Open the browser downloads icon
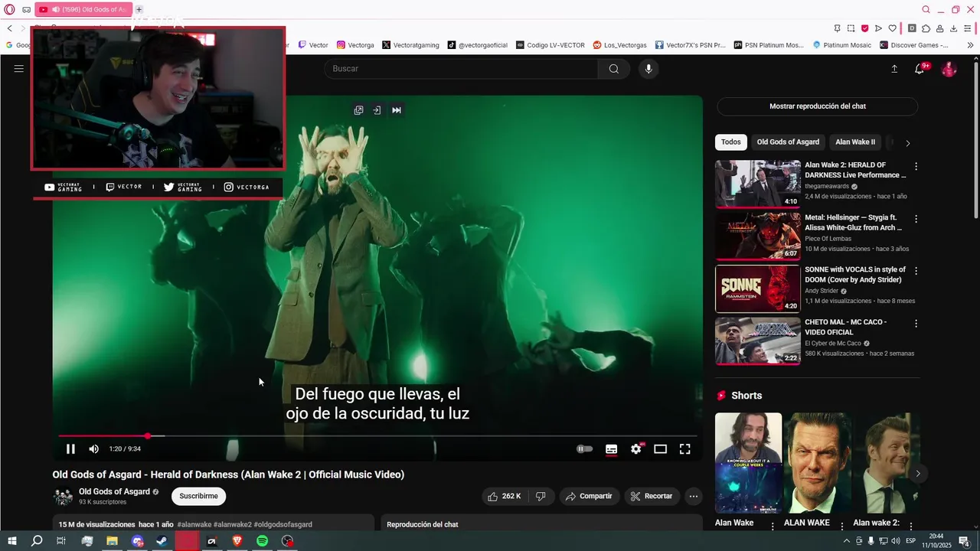The width and height of the screenshot is (980, 551). [x=953, y=28]
